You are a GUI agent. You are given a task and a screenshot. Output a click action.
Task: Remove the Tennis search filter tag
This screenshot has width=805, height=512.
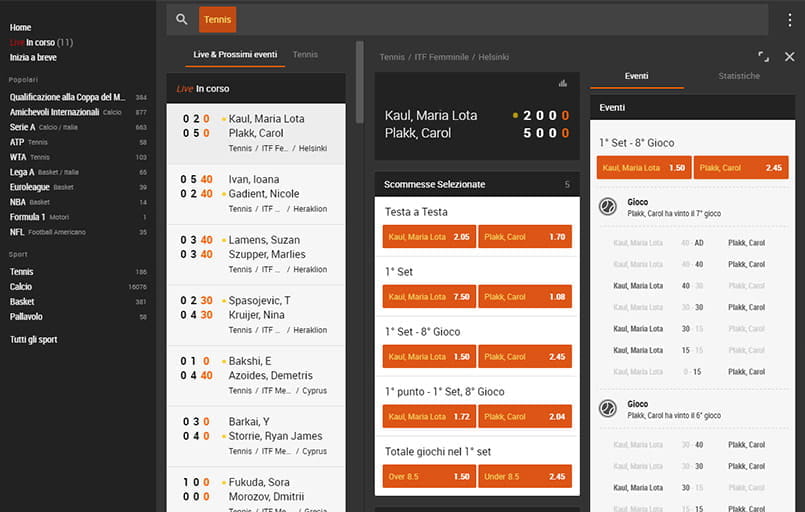point(217,19)
